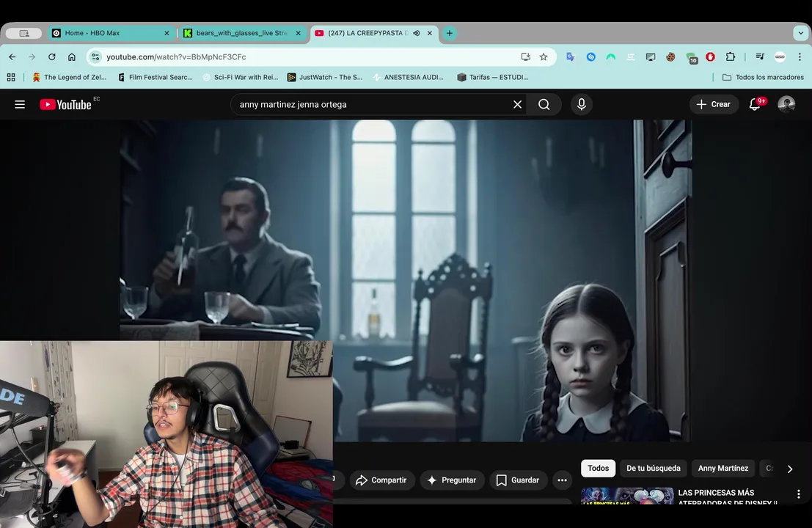Open the media controls music icon
The width and height of the screenshot is (812, 528).
[x=760, y=57]
